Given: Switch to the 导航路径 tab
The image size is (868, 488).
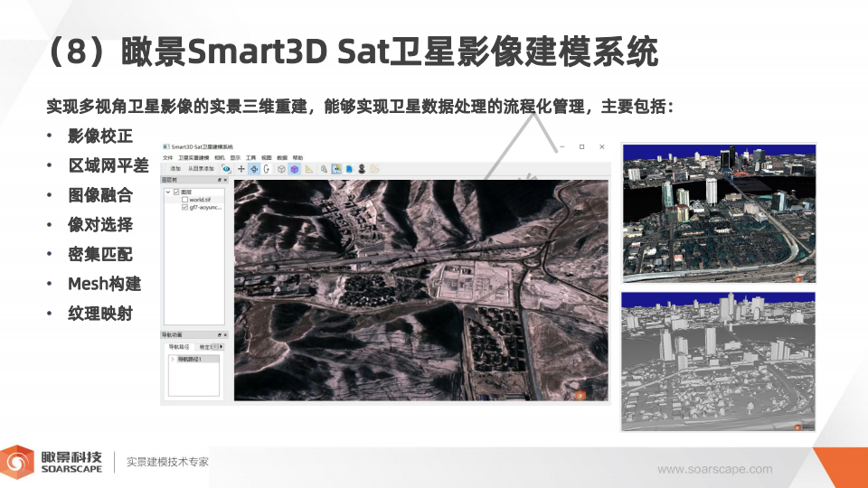Looking at the screenshot, I should pyautogui.click(x=179, y=347).
